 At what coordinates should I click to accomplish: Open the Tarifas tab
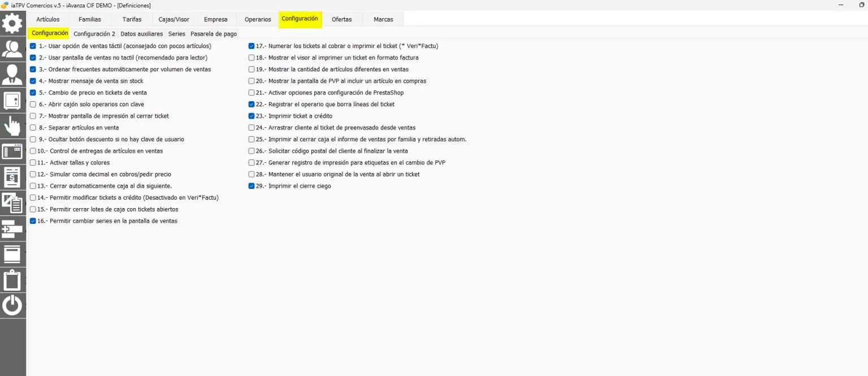(132, 19)
